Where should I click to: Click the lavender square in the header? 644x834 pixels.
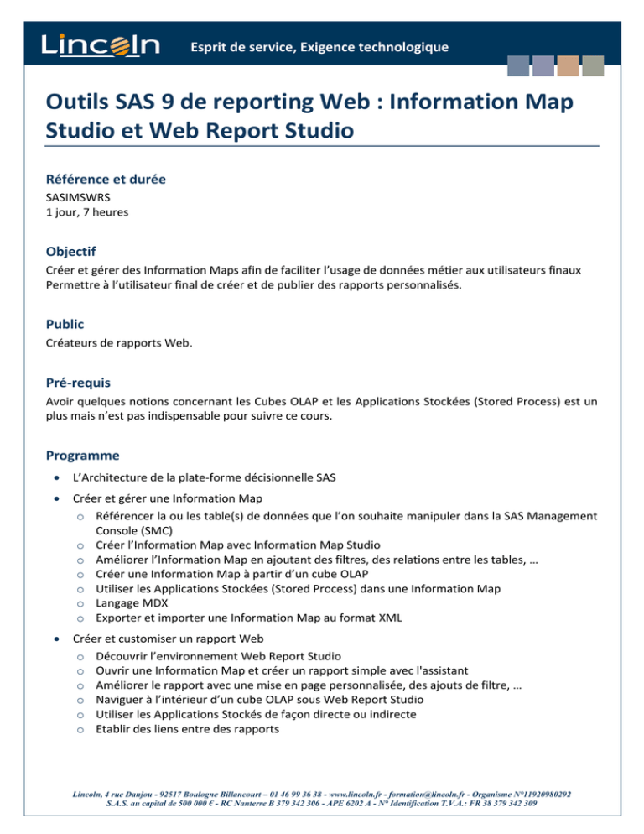pos(543,66)
